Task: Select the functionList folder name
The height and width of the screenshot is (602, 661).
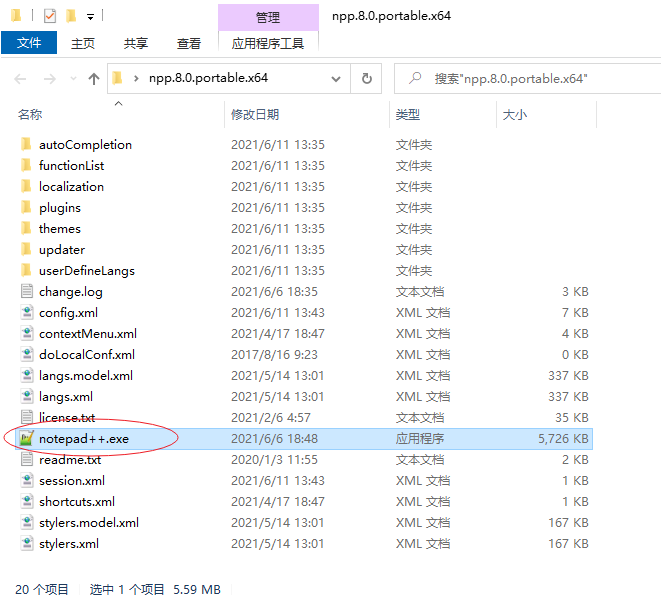Action: (71, 166)
